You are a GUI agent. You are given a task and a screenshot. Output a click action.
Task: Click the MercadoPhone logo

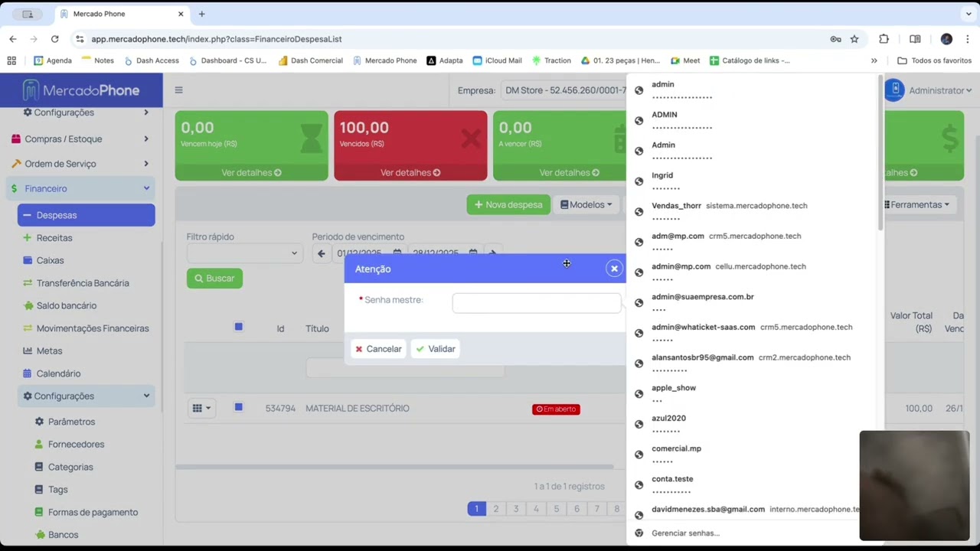(x=81, y=90)
